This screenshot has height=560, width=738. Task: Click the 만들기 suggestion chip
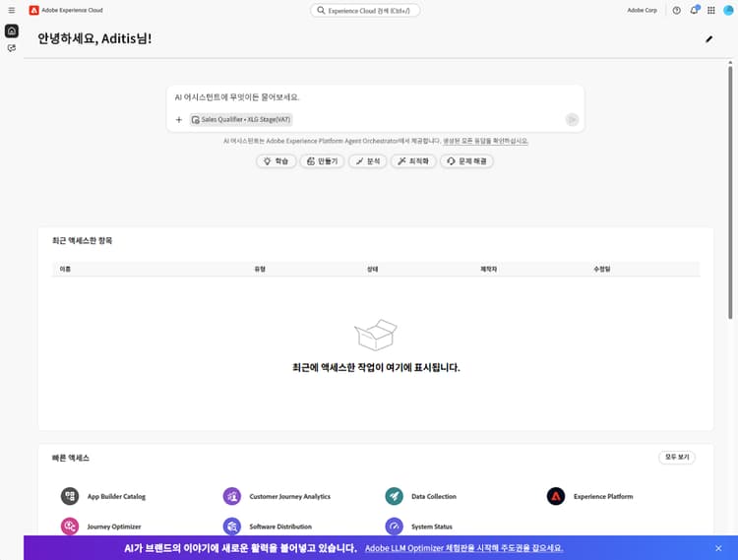pos(323,161)
